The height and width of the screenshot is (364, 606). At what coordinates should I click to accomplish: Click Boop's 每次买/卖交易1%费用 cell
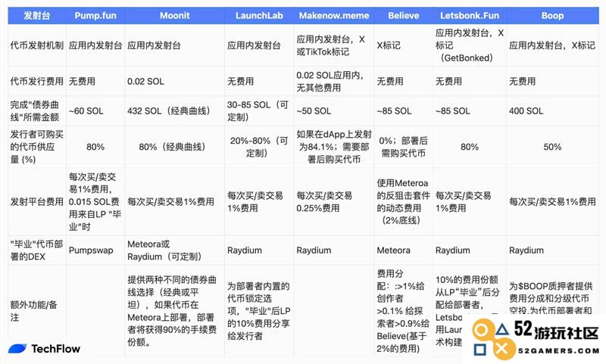[x=552, y=201]
